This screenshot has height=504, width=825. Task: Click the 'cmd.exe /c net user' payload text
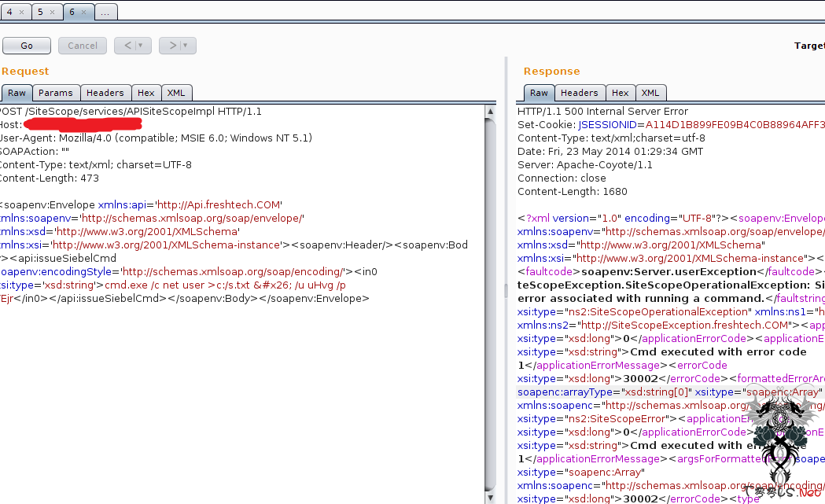pyautogui.click(x=155, y=285)
